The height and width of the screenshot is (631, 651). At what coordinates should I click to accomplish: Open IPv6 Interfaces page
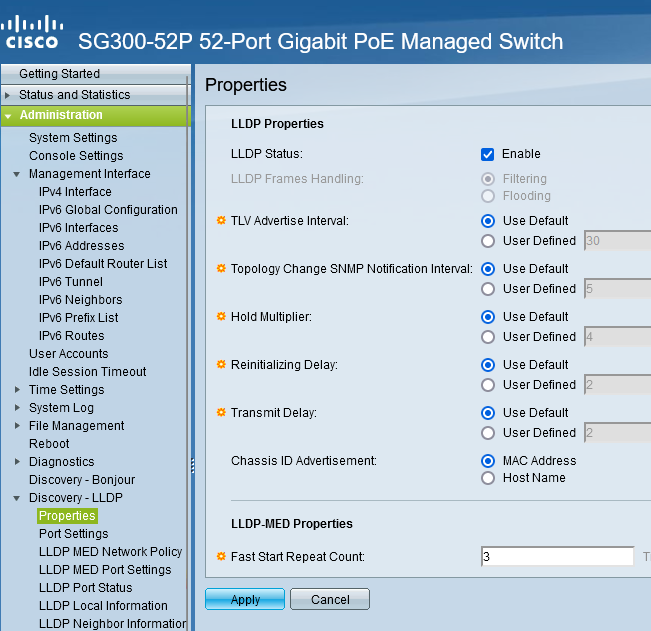click(78, 228)
